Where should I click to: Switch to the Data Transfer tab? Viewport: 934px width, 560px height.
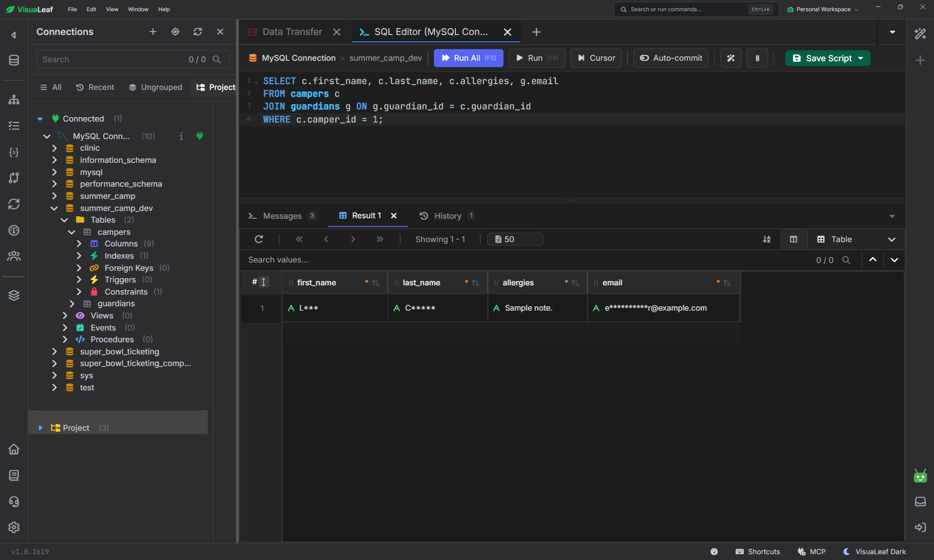[x=292, y=32]
